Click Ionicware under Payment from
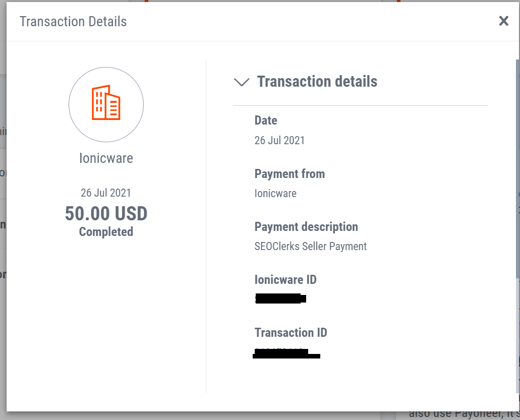Screen dimensions: 520x420 coord(275,194)
